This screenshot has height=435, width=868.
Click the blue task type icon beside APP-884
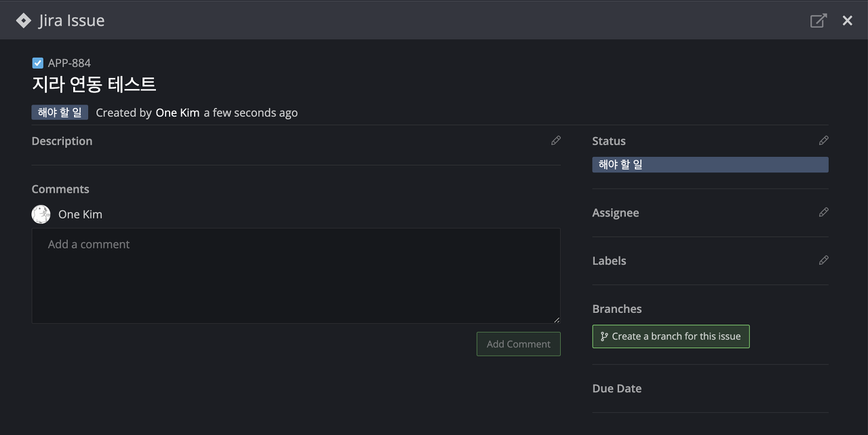click(38, 63)
